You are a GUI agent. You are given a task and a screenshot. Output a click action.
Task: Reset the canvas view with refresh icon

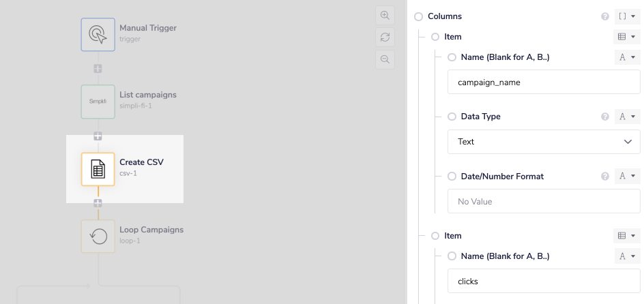(385, 37)
